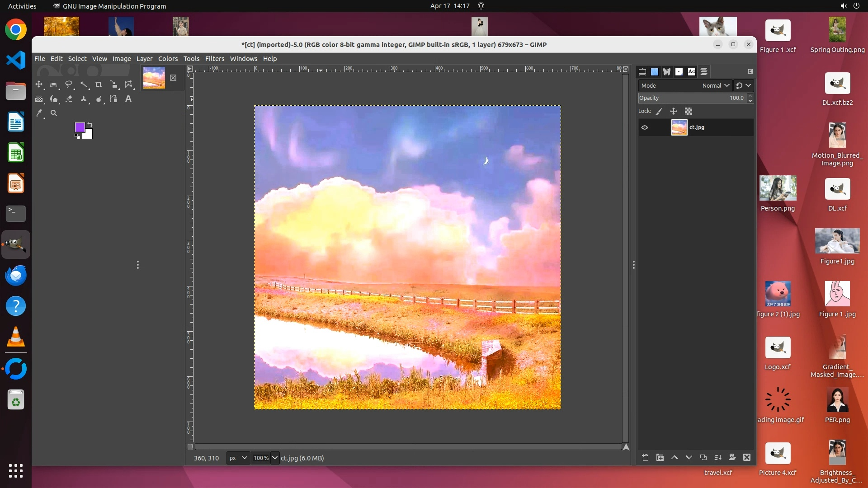The width and height of the screenshot is (868, 488).
Task: Open the Filters menu
Action: click(214, 59)
